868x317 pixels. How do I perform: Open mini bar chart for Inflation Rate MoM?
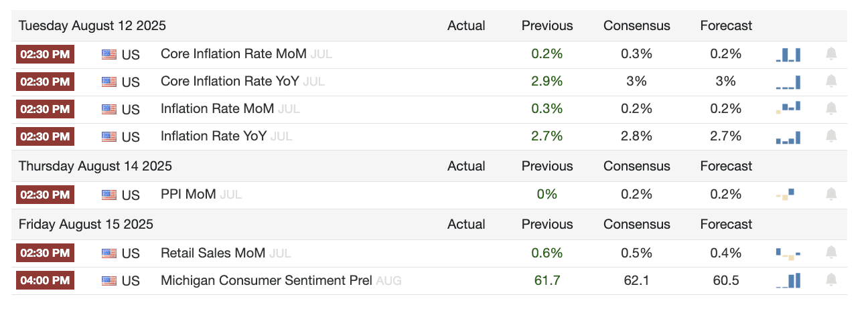pos(788,108)
